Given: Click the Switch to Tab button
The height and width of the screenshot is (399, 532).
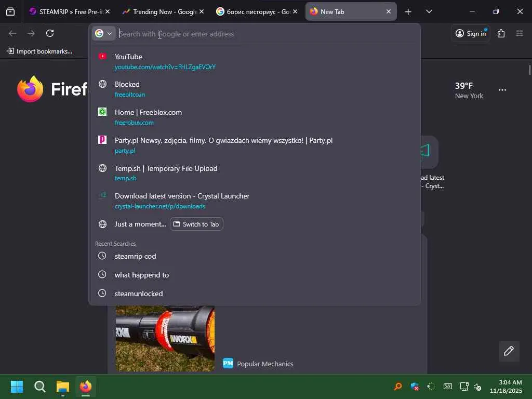Looking at the screenshot, I should pyautogui.click(x=196, y=224).
